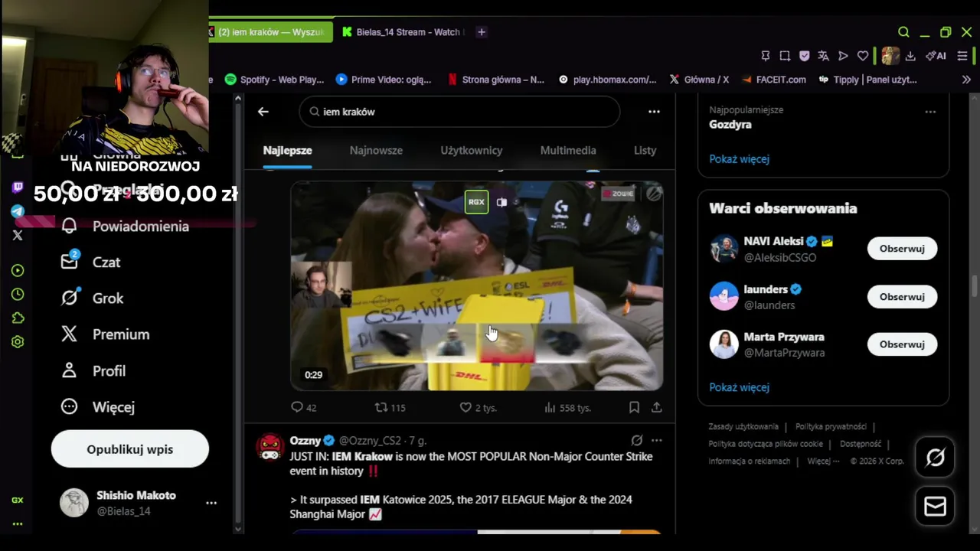Open Profil in X navigation

[x=93, y=371]
